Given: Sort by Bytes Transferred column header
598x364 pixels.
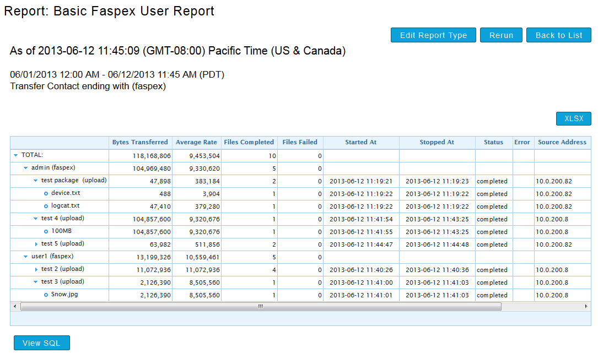Looking at the screenshot, I should [140, 142].
